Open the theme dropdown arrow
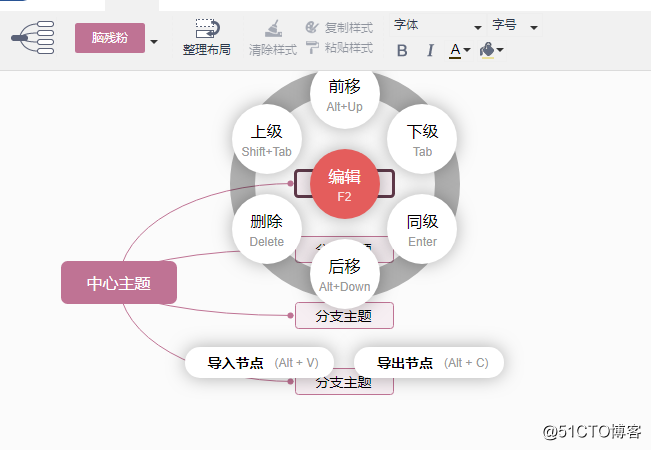This screenshot has height=450, width=651. [x=154, y=42]
